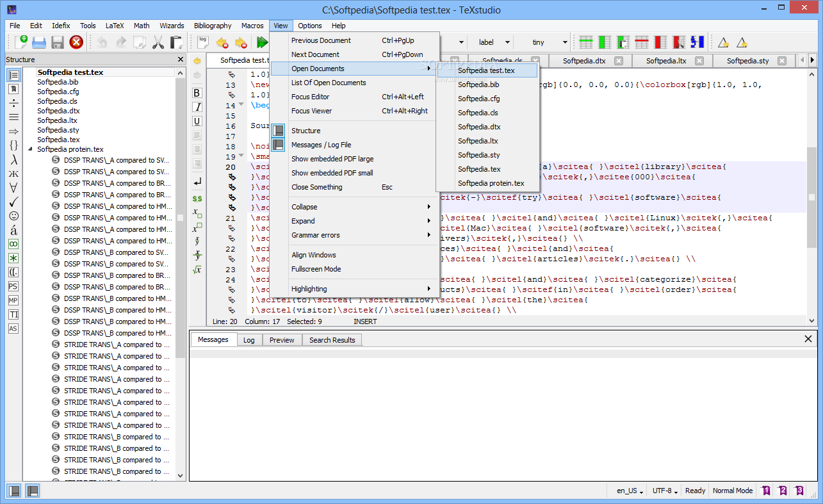Screen dimensions: 823x504
Task: Open the Greek letters lambda symbol panel
Action: point(13,159)
